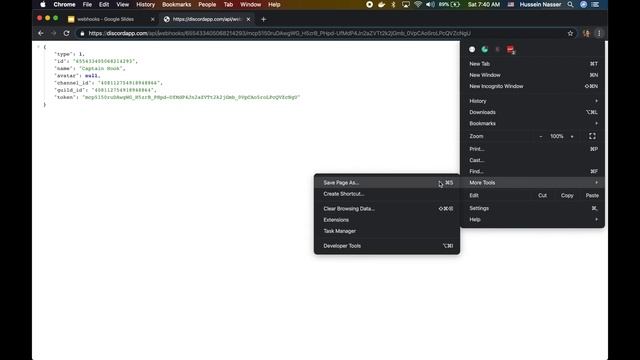The image size is (640, 360).
Task: Expand the History submenu in Chrome menu
Action: coord(533,101)
